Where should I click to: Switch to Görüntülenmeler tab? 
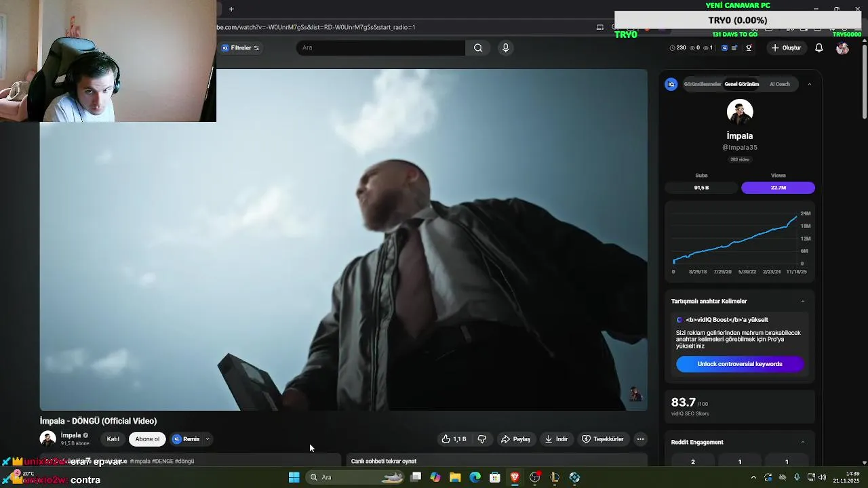tap(702, 84)
